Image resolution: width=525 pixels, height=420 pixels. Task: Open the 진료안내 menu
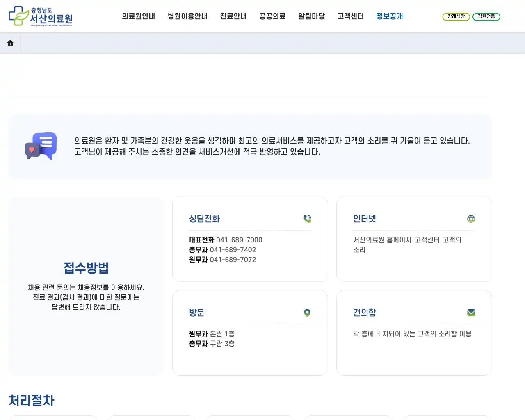[233, 16]
